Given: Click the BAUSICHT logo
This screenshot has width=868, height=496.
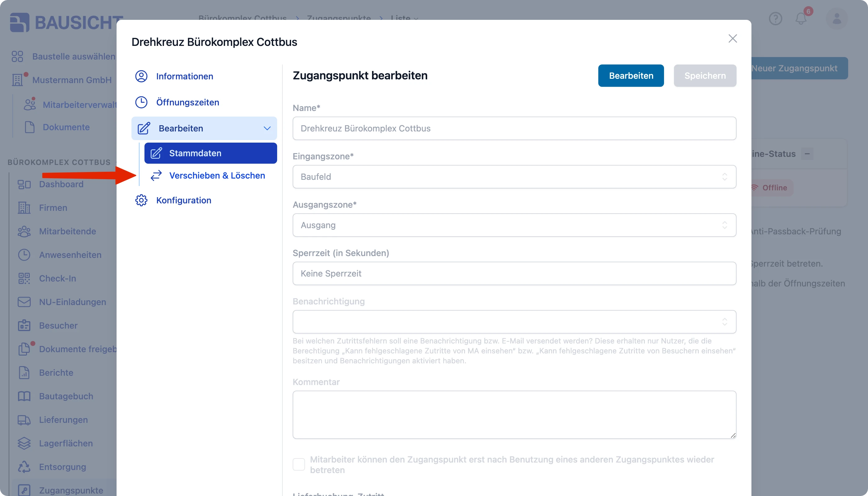Looking at the screenshot, I should coord(66,23).
